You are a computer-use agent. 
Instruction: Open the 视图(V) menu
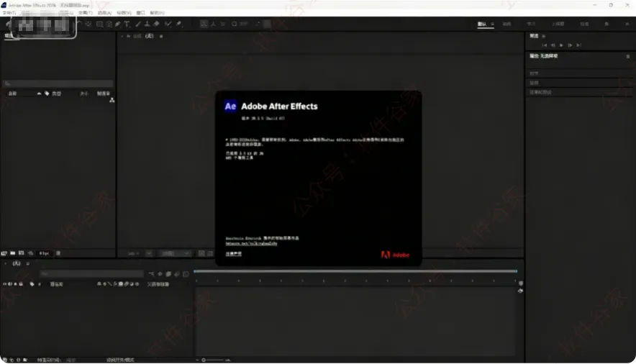tap(124, 13)
